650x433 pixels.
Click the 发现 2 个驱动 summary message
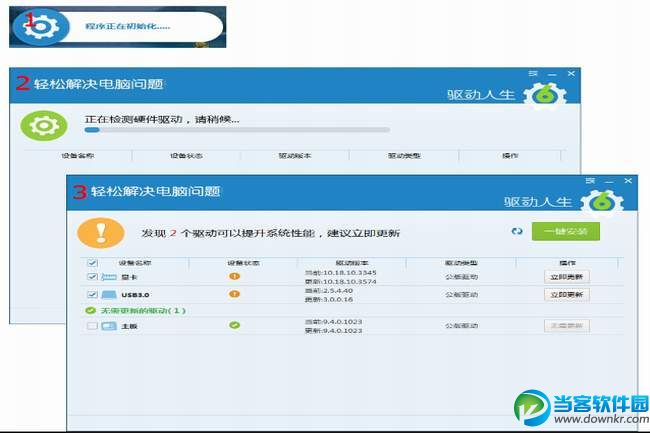[270, 233]
